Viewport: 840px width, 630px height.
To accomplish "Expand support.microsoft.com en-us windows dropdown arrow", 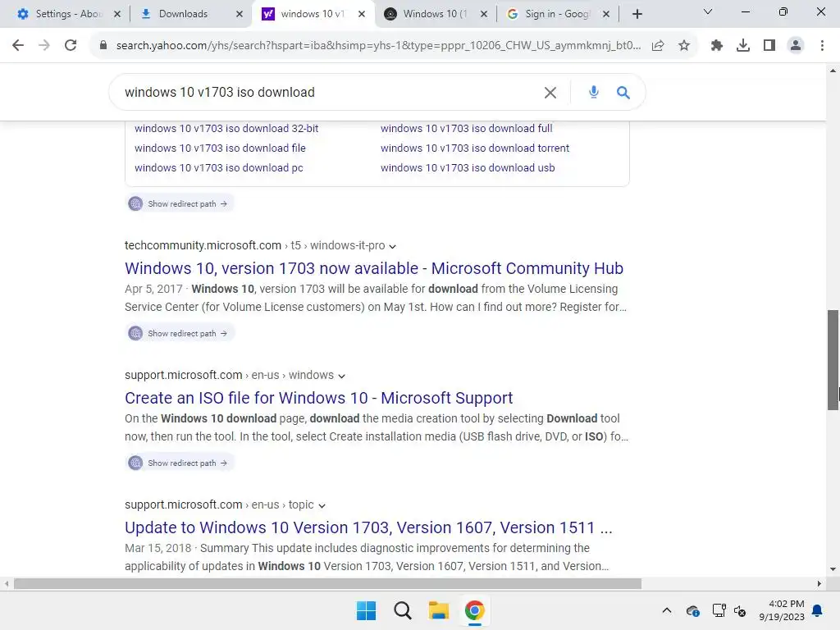I will [x=342, y=376].
